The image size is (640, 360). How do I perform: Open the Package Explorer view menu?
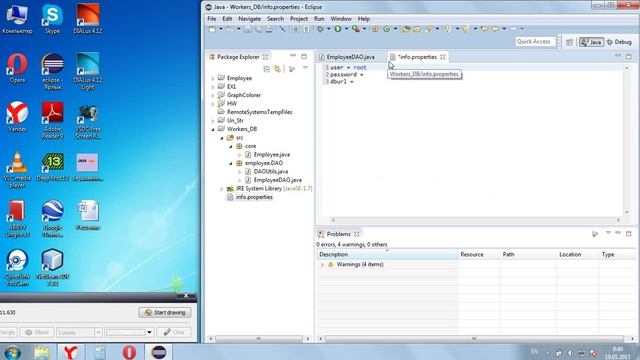click(305, 69)
